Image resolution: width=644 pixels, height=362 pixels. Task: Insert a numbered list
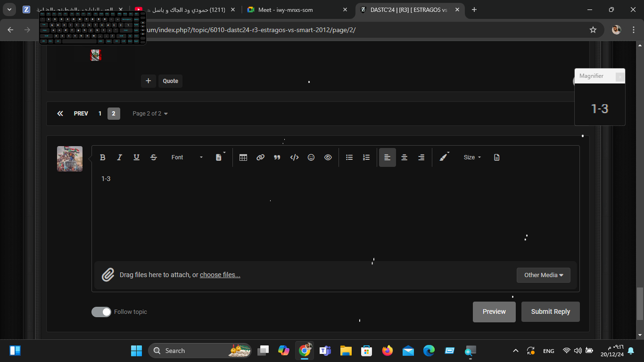pos(366,157)
